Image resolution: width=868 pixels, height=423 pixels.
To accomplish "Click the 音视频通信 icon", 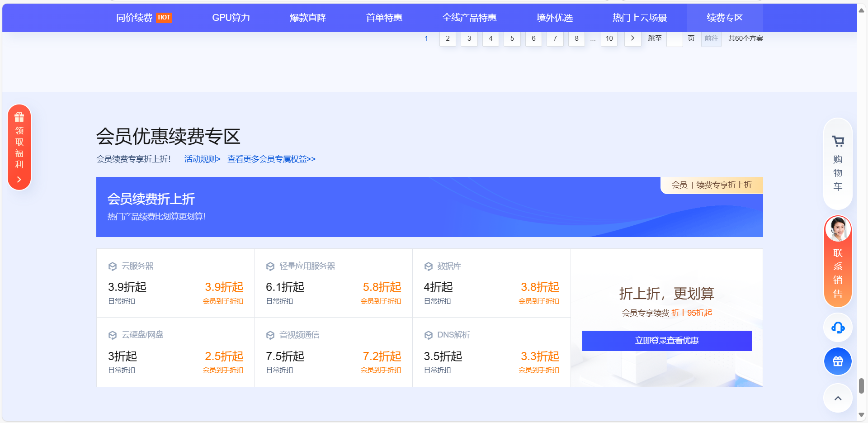I will click(270, 335).
